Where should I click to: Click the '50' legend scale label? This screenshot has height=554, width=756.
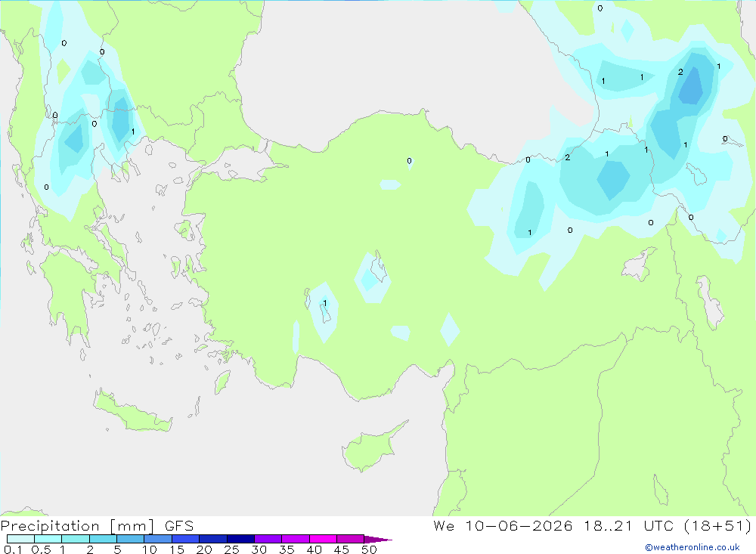click(x=369, y=549)
